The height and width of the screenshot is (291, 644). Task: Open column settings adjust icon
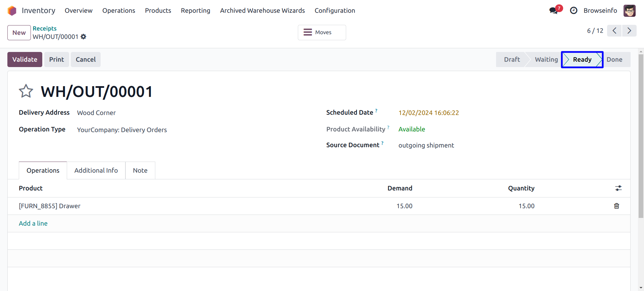(618, 188)
